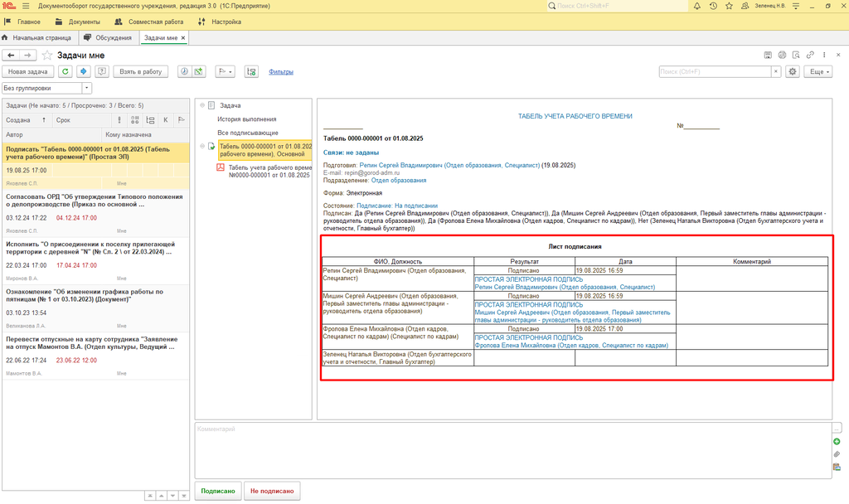Image resolution: width=849 pixels, height=504 pixels.
Task: Add current page to favorites star
Action: click(47, 56)
